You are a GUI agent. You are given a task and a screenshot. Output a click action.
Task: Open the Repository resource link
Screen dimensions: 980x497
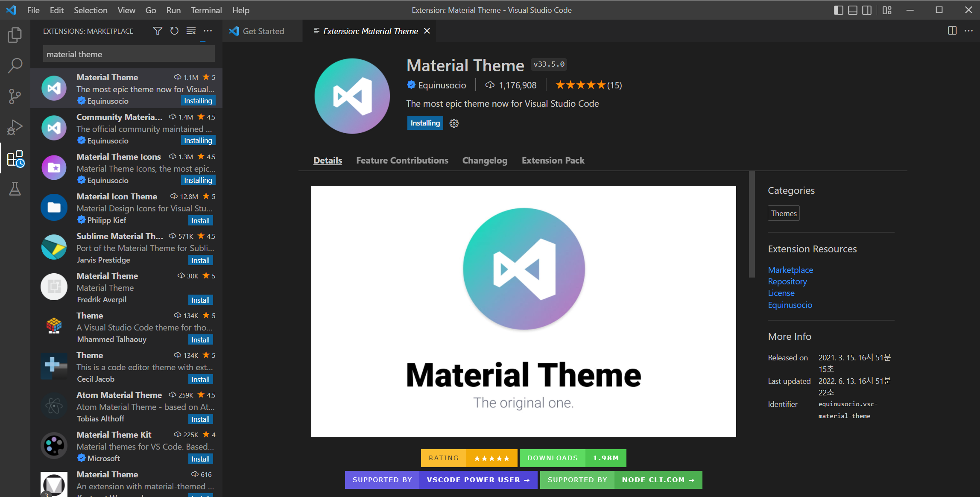787,281
